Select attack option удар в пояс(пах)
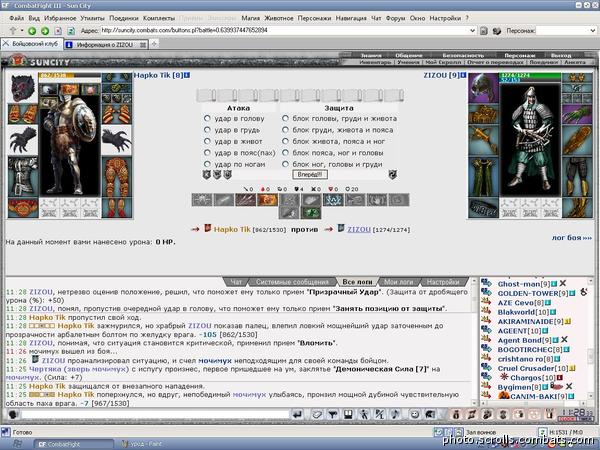 tap(207, 153)
